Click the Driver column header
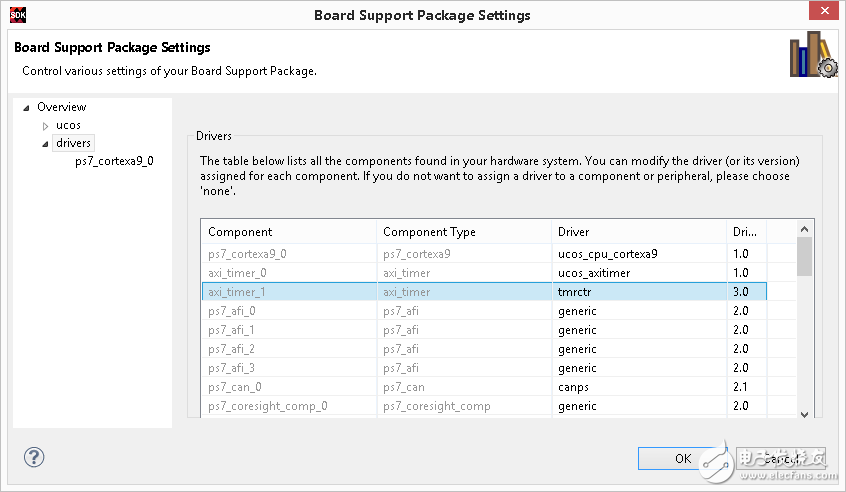 tap(638, 232)
